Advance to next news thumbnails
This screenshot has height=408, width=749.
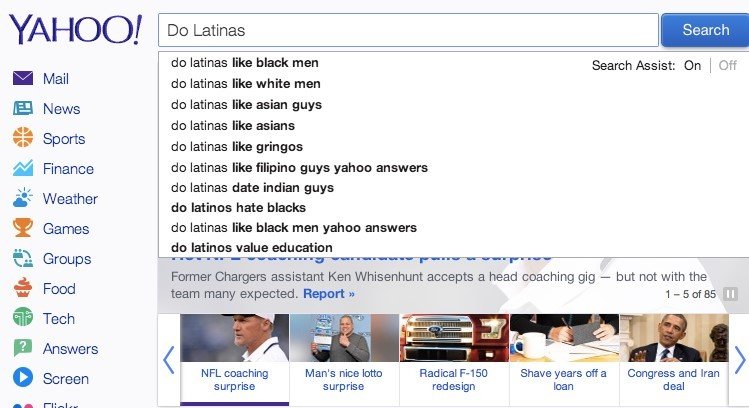[739, 360]
